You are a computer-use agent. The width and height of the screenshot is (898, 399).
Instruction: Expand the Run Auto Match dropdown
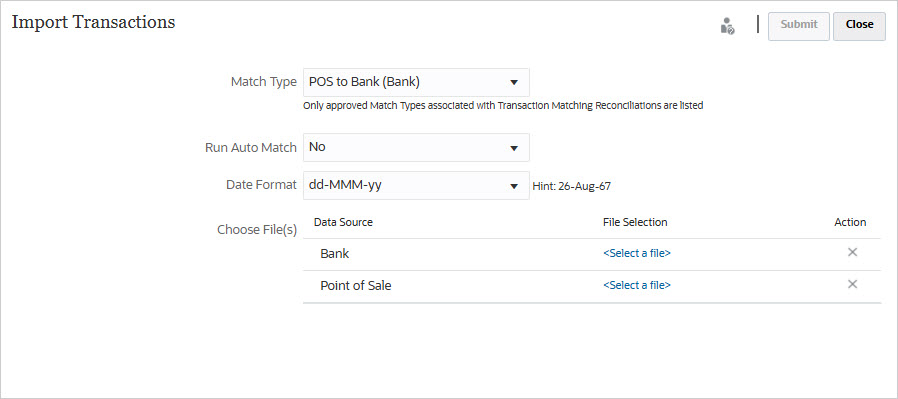click(x=416, y=148)
